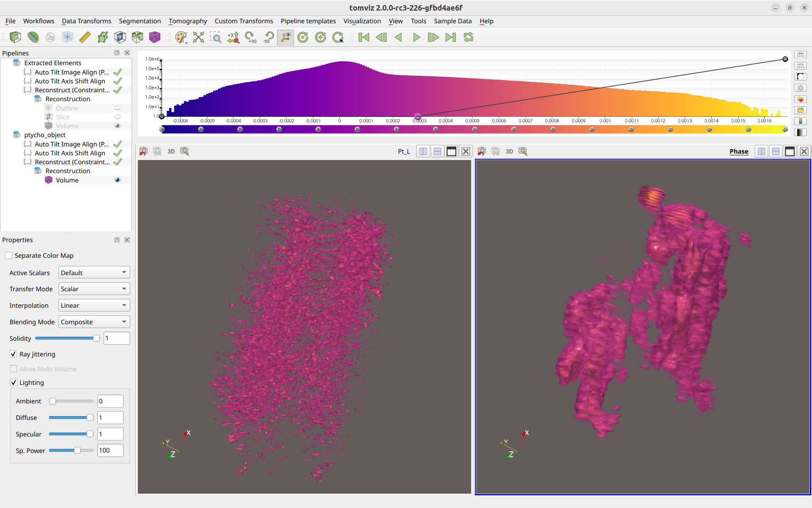Save preset with folder arrow icon

tap(800, 110)
